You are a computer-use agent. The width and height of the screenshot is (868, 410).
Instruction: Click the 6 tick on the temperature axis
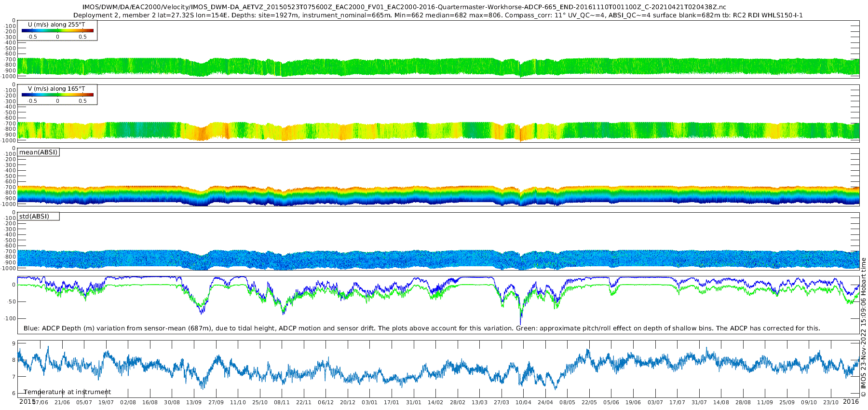[14, 394]
